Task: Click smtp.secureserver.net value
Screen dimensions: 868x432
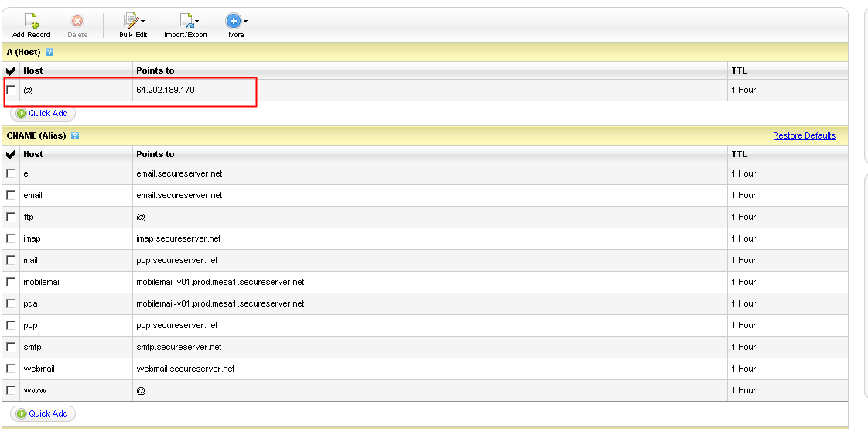Action: (x=179, y=347)
